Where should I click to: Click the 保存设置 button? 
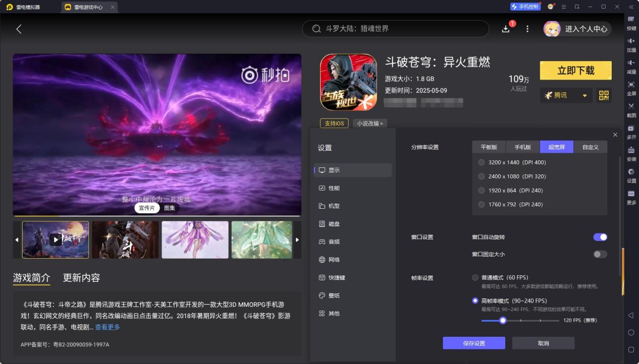(x=474, y=343)
